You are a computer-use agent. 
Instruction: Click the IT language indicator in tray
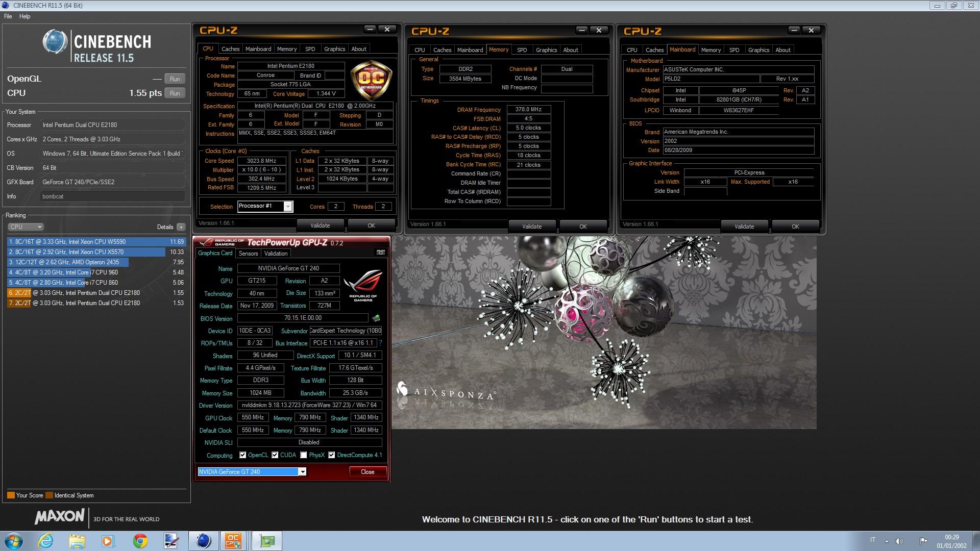coord(873,540)
